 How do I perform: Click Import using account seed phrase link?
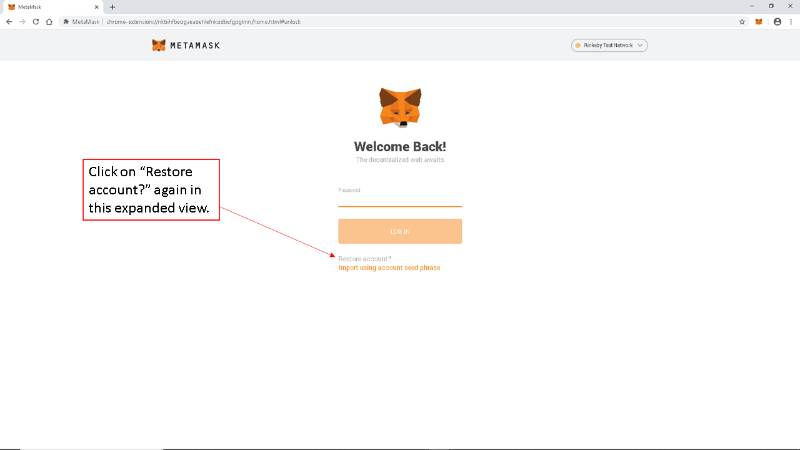pyautogui.click(x=389, y=268)
